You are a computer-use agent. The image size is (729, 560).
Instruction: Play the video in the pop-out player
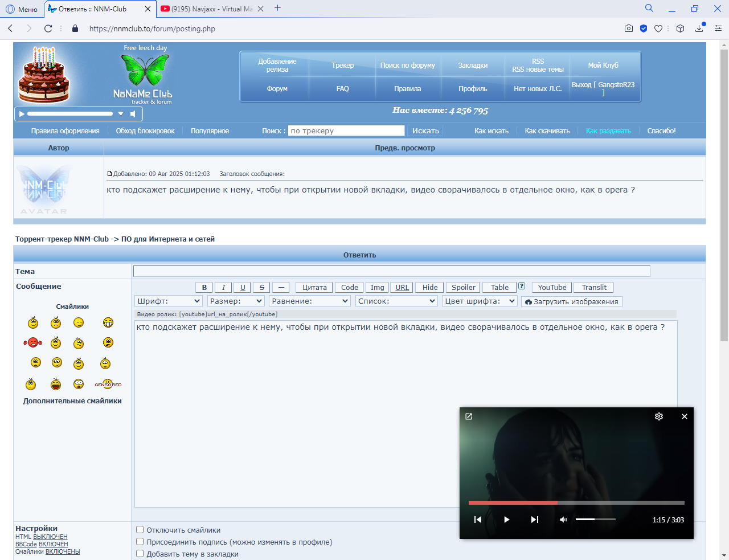pos(506,520)
